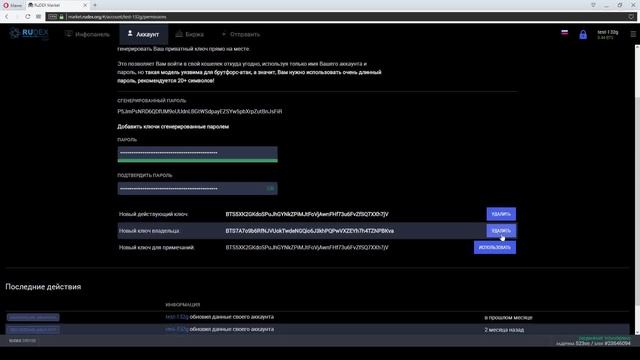Click the browser back arrow
Image resolution: width=640 pixels, height=360 pixels.
7,17
